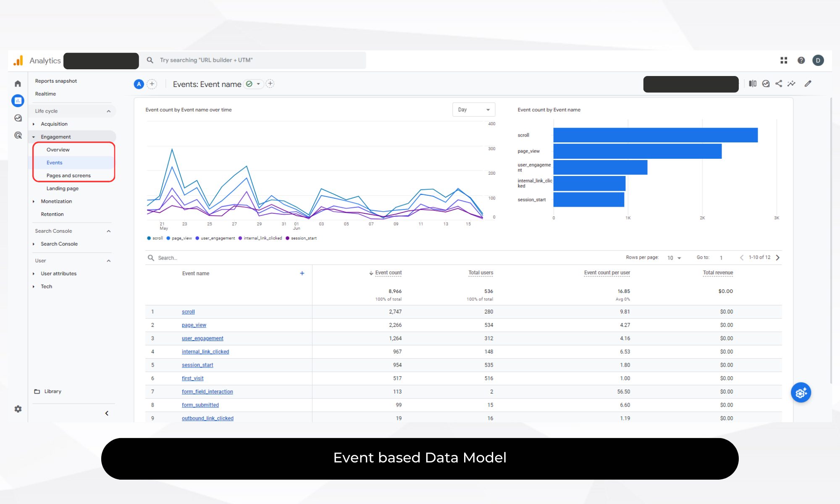Open the Explore icon in left rail
The height and width of the screenshot is (504, 840).
coord(18,118)
